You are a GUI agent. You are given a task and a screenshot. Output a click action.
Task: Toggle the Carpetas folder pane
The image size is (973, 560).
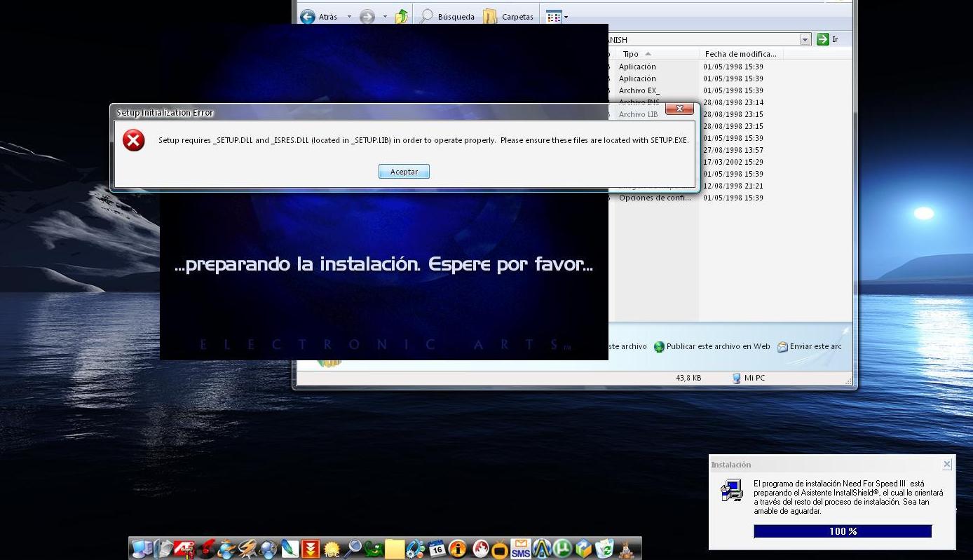tap(508, 17)
